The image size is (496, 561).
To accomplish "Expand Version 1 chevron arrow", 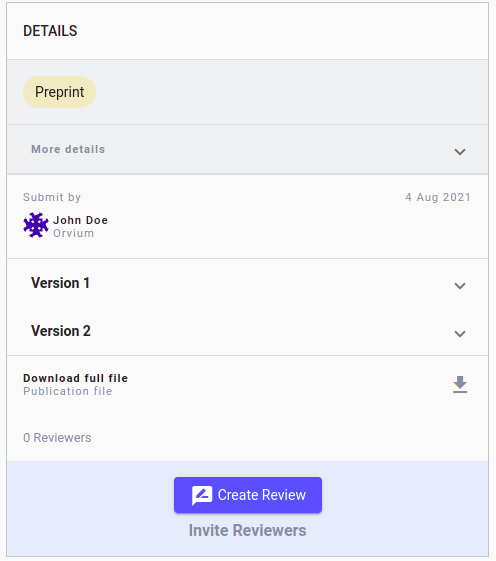I will (x=460, y=286).
